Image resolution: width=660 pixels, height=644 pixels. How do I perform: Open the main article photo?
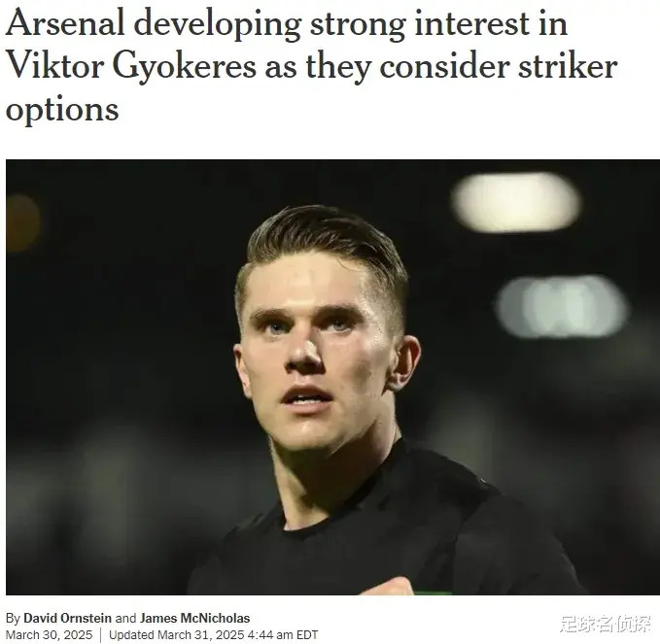[332, 377]
